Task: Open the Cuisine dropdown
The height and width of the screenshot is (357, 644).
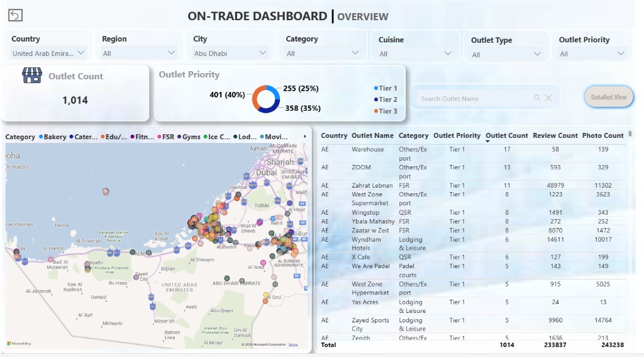Action: click(415, 54)
